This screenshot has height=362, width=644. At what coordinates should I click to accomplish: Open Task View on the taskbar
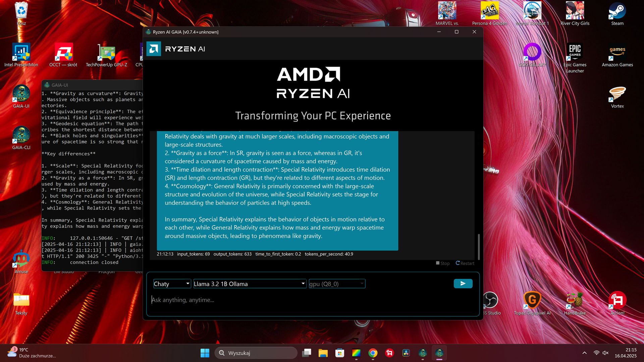[306, 353]
